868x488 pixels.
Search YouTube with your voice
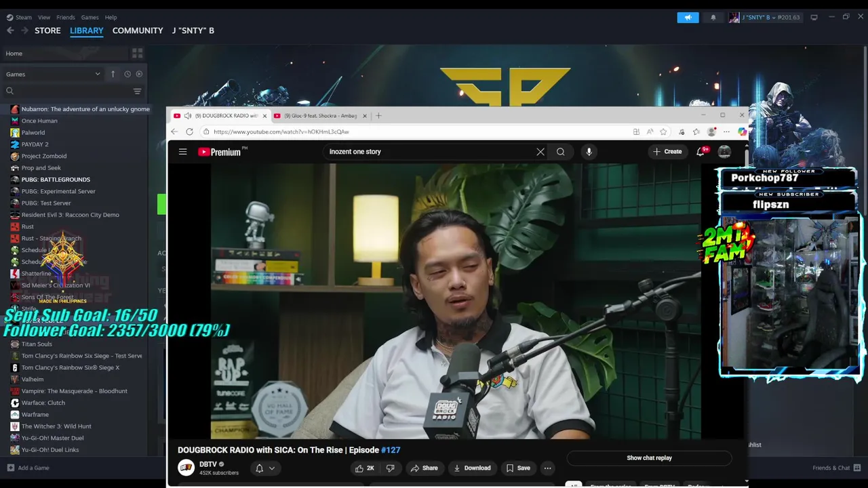click(x=589, y=152)
